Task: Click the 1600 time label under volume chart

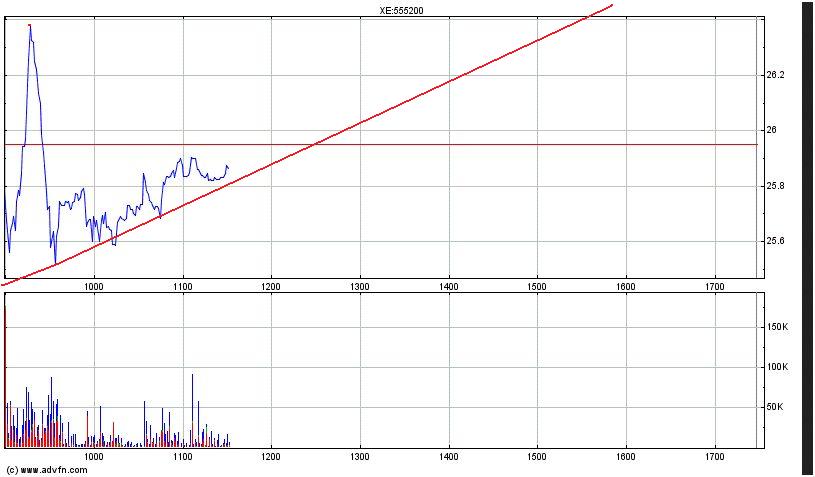Action: click(x=626, y=456)
